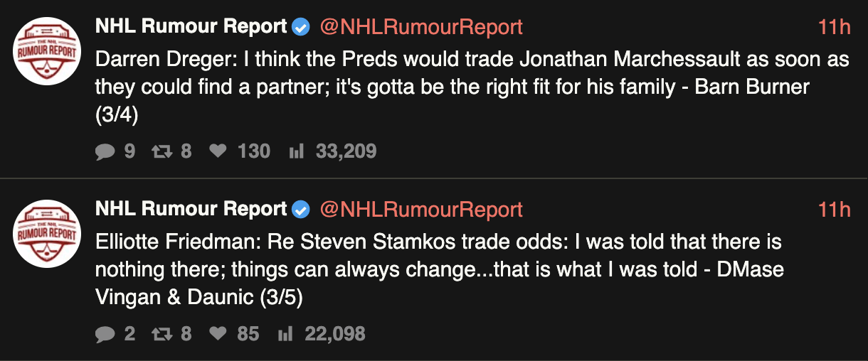
Task: Open @NHLRumourReport handle in second post
Action: click(420, 210)
